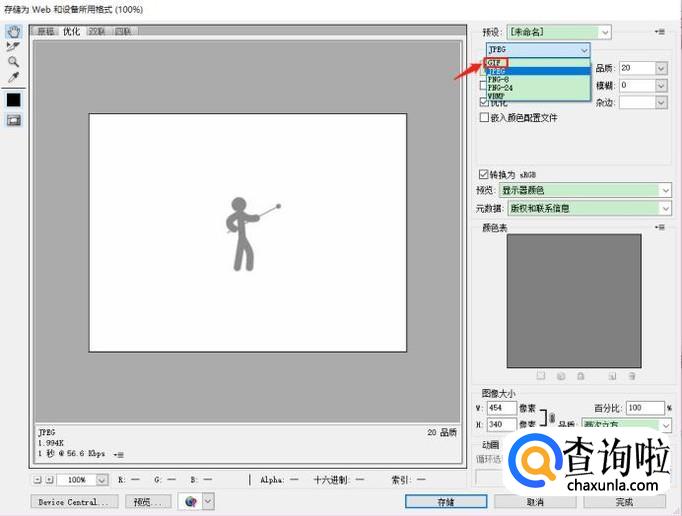Choose GIF from the format list
Screen dimensions: 682x516
pyautogui.click(x=496, y=63)
